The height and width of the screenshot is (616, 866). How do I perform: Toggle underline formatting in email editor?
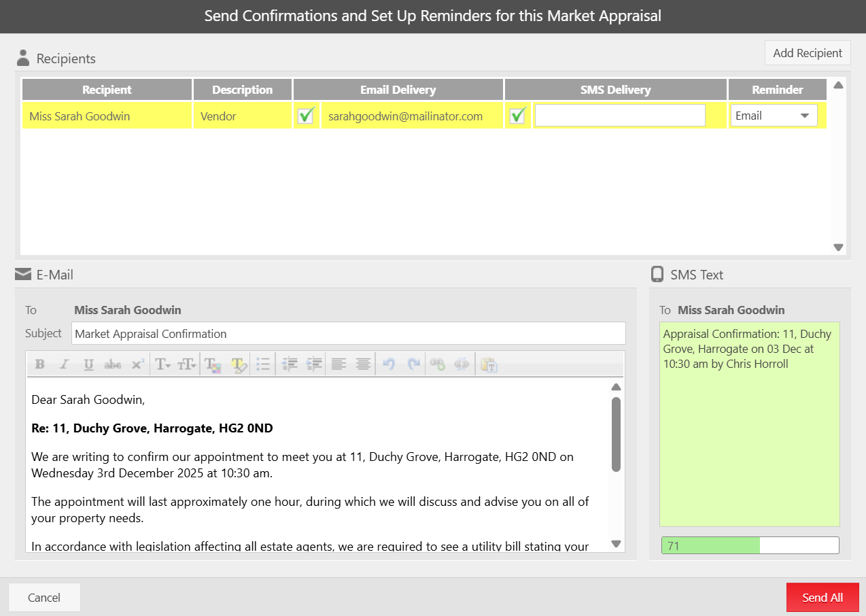(88, 364)
